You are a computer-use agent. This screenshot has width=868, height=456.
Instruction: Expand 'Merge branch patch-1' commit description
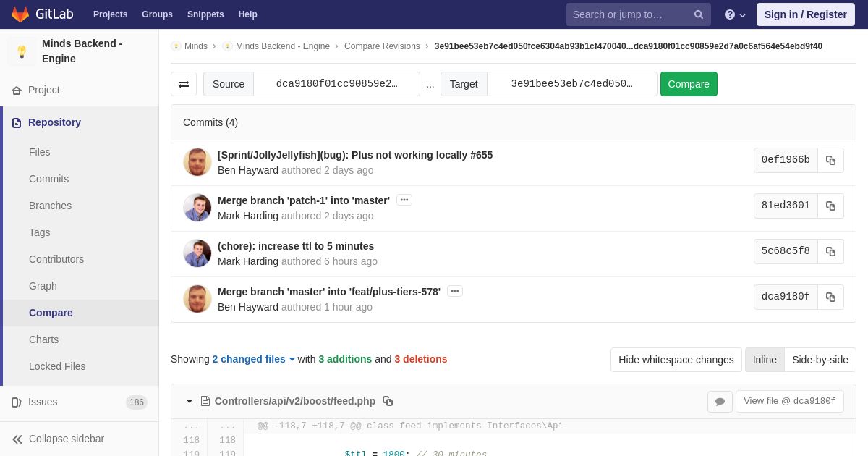404,200
